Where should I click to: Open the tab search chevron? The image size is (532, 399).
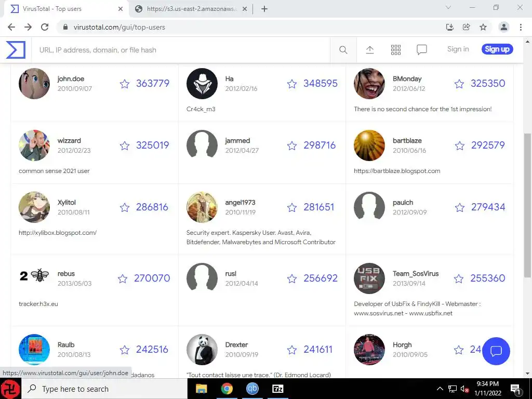click(448, 7)
